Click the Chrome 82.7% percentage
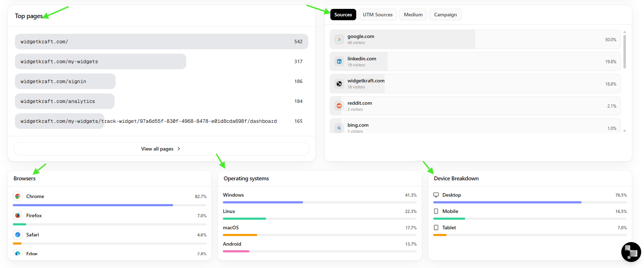The width and height of the screenshot is (644, 268). [200, 197]
